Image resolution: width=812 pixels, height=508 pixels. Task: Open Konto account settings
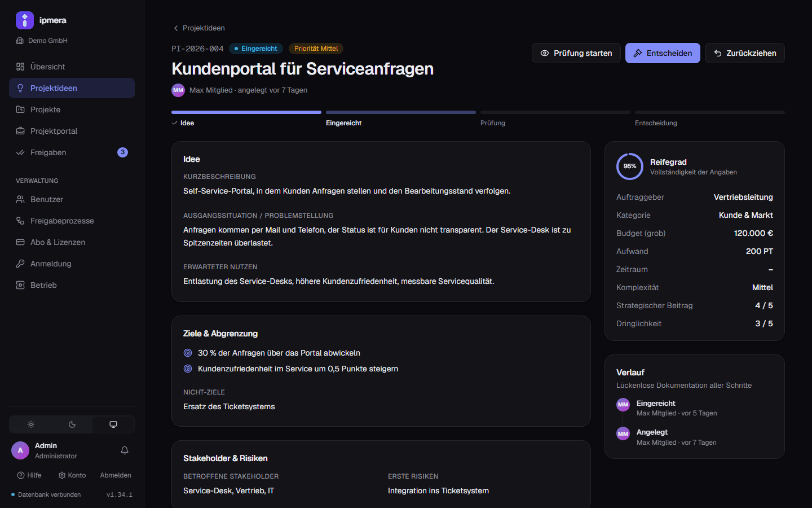(72, 475)
